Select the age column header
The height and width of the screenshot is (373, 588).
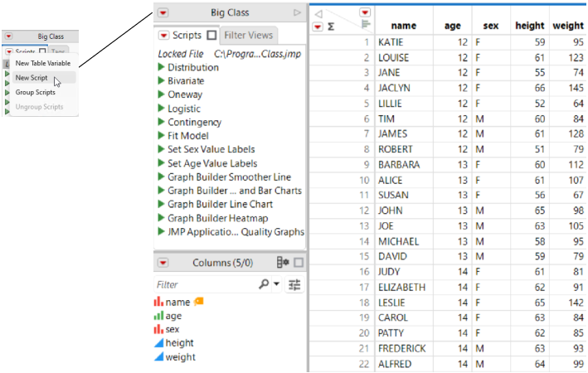[x=453, y=26]
